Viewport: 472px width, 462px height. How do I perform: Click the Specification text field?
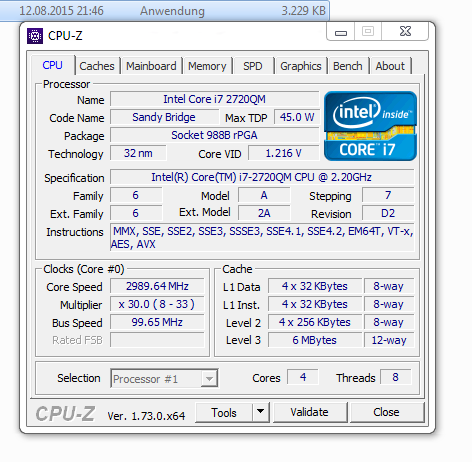(x=262, y=177)
